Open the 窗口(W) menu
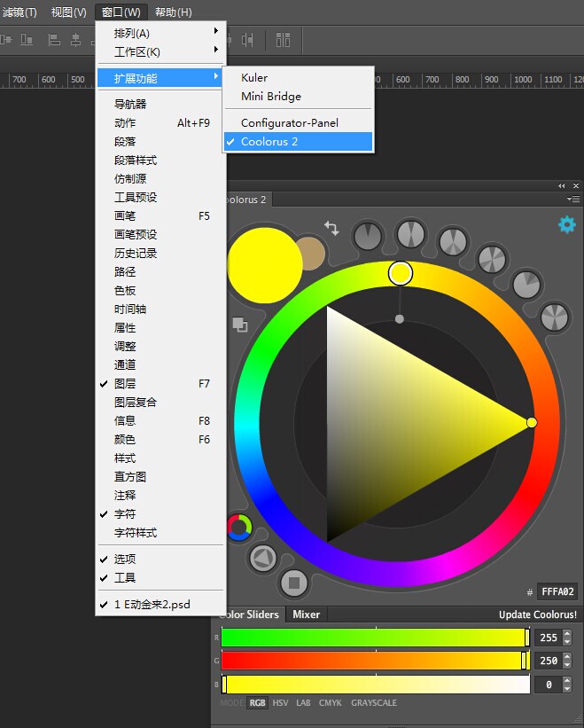The image size is (584, 728). pos(121,12)
